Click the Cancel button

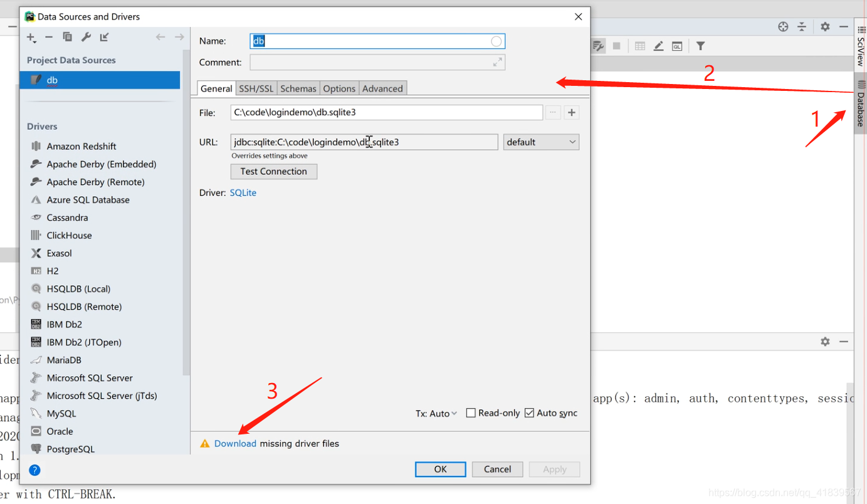tap(498, 469)
